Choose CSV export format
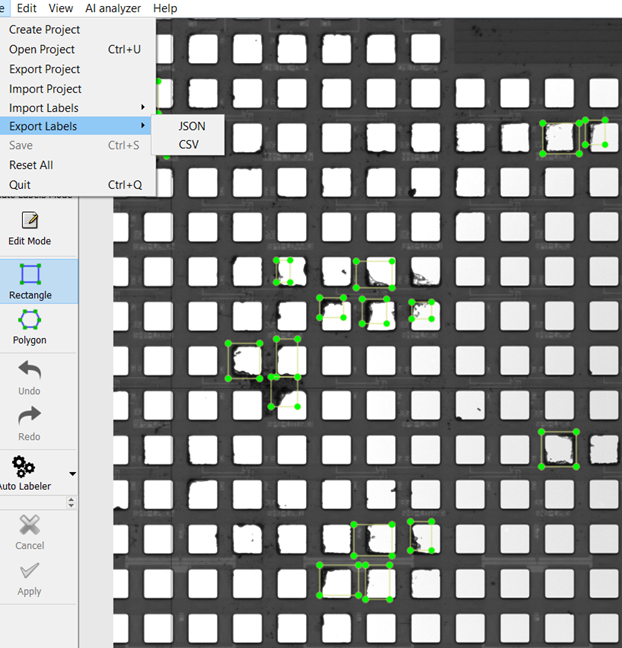The height and width of the screenshot is (648, 622). (189, 145)
